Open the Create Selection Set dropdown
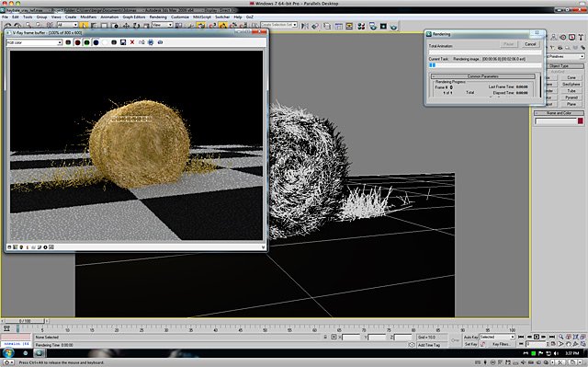Screen dimensions: 588x367 pyautogui.click(x=278, y=25)
